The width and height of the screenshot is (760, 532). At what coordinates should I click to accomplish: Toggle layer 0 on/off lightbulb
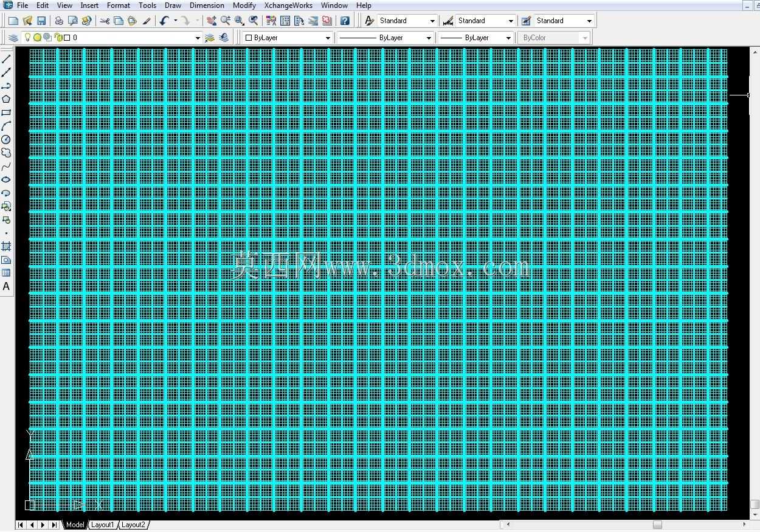27,37
